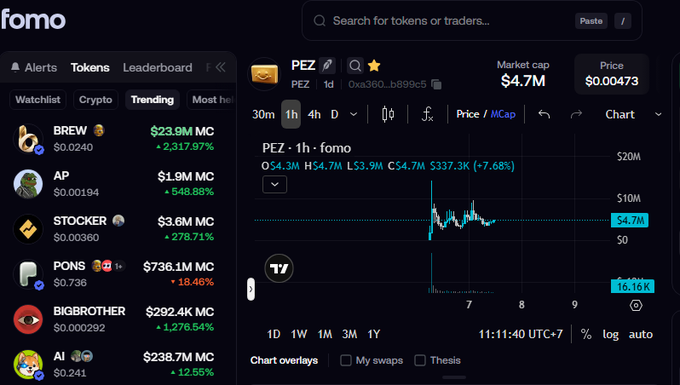Open the Chart view dropdown
Screen dimensions: 680x385
pyautogui.click(x=633, y=114)
